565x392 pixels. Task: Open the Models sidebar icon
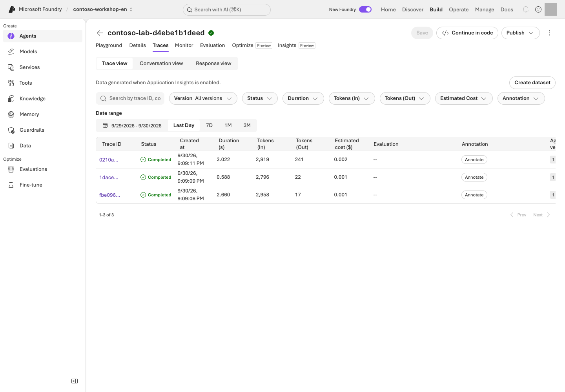point(11,51)
